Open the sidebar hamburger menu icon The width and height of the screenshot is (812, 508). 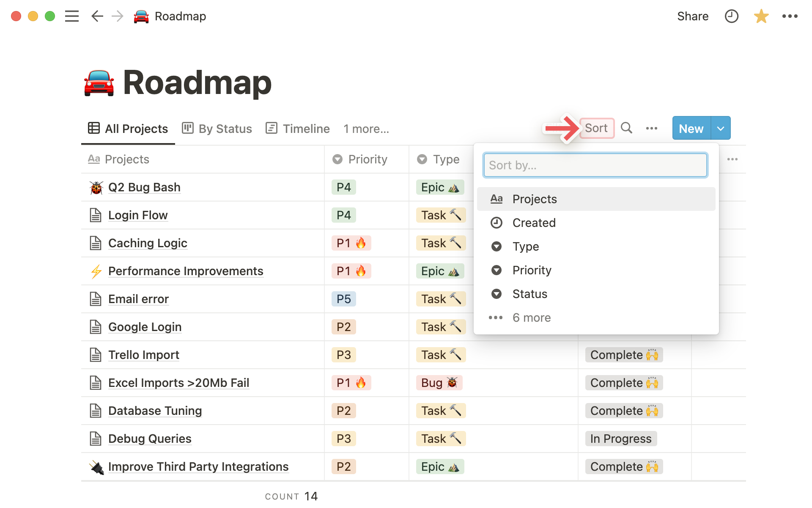click(72, 16)
